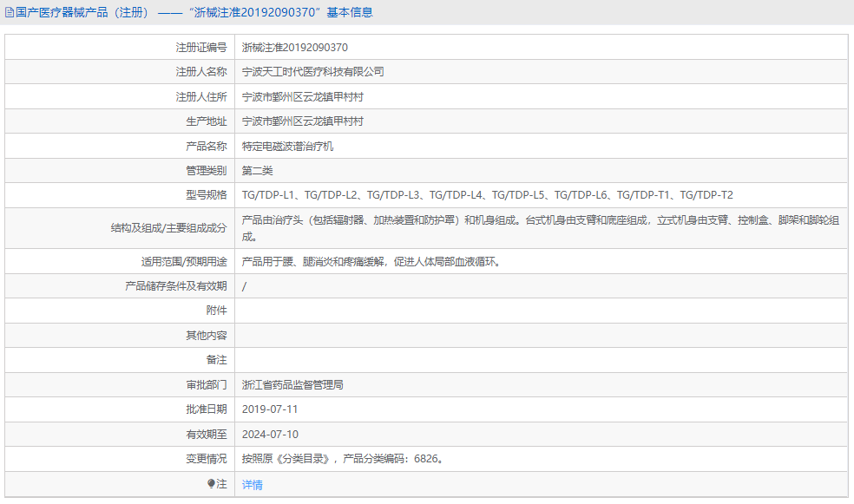Select the 审批部门 value 浙江省药品监督管理局
The image size is (854, 504).
coord(295,383)
